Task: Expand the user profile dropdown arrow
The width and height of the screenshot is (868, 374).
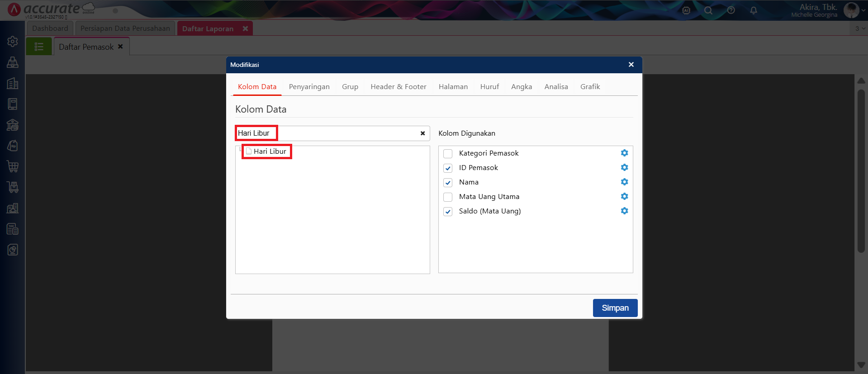Action: 863,10
